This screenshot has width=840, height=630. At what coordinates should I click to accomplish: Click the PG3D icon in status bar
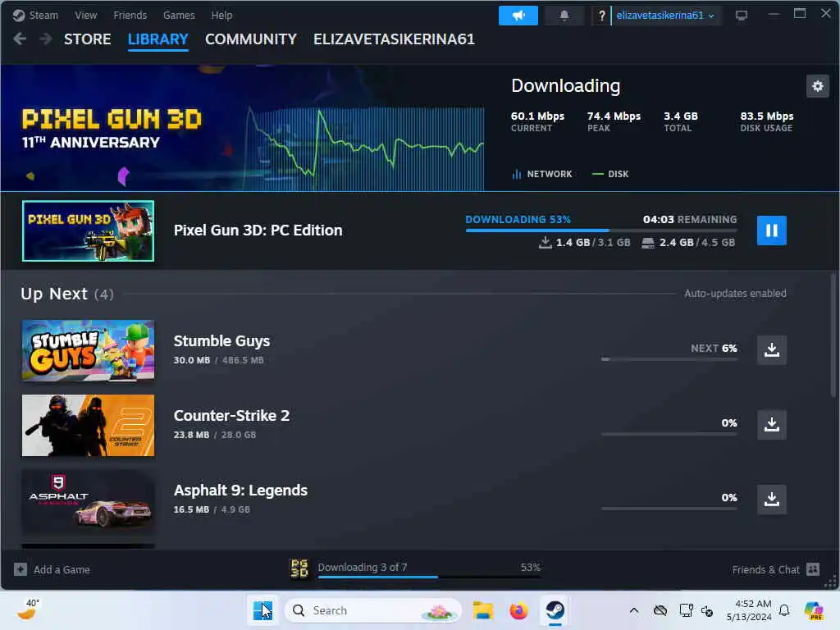point(299,568)
